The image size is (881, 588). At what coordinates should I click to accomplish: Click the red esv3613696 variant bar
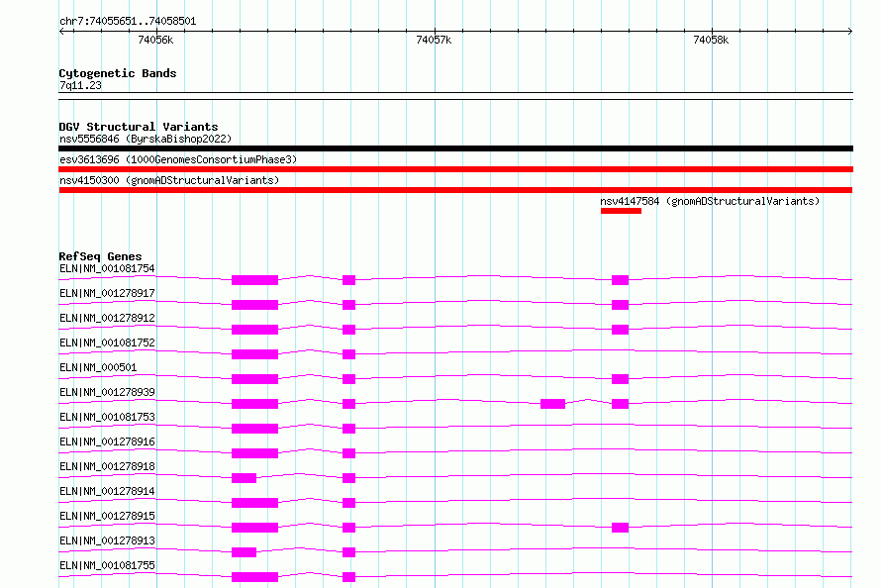coord(455,169)
